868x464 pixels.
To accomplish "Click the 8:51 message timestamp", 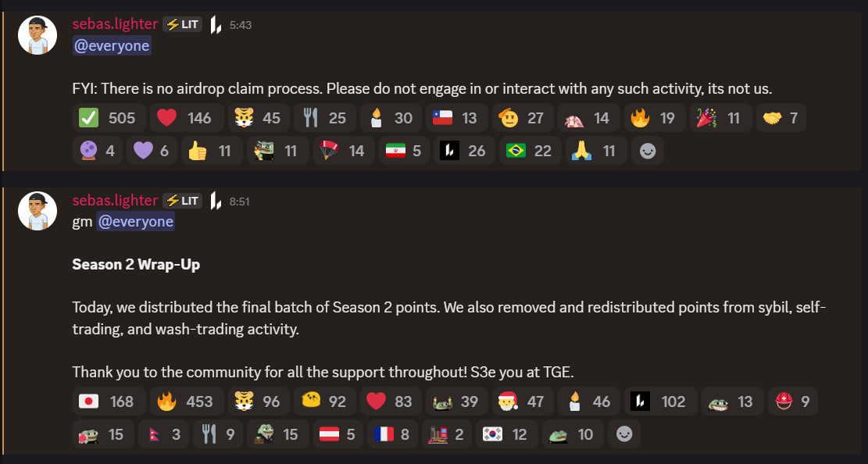I will [x=240, y=202].
